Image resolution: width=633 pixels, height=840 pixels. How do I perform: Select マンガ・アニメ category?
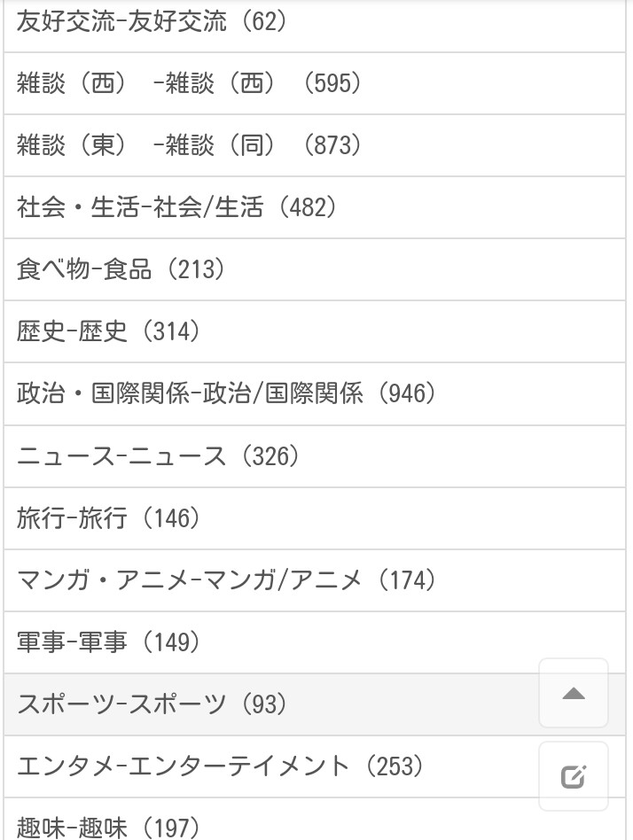[x=226, y=579]
